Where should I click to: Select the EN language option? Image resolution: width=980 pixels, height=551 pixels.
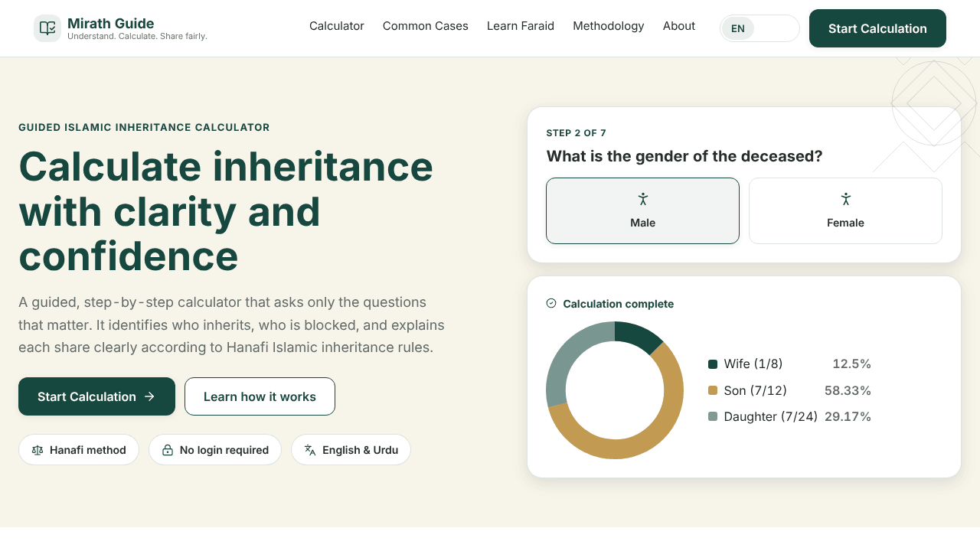coord(738,28)
